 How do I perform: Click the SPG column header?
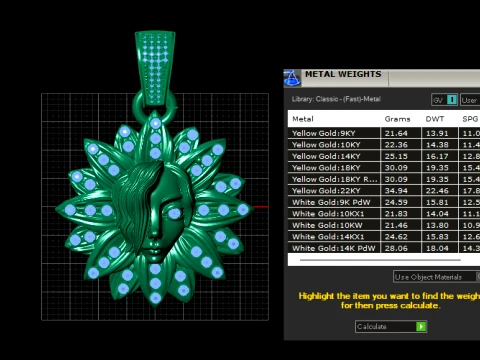point(470,119)
